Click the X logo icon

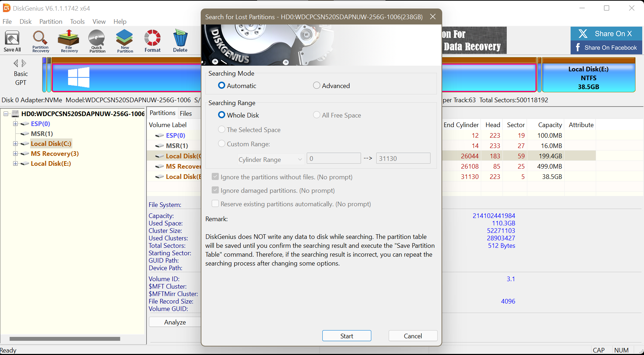pyautogui.click(x=583, y=34)
